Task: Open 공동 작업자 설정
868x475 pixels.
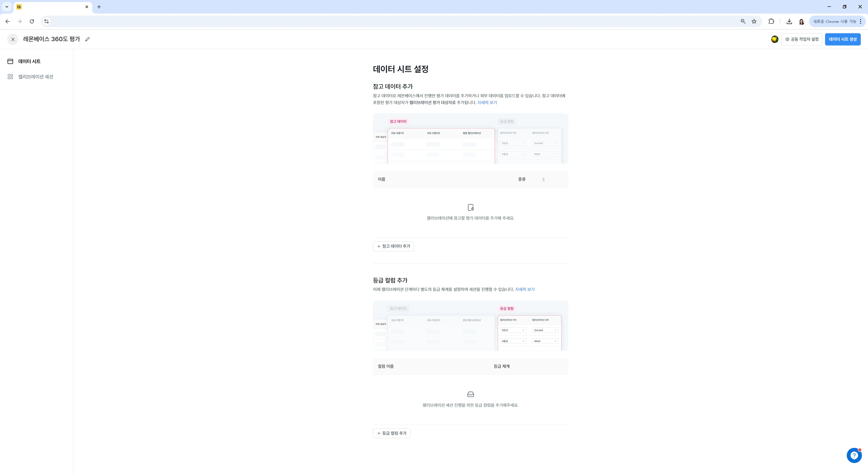Action: tap(802, 39)
